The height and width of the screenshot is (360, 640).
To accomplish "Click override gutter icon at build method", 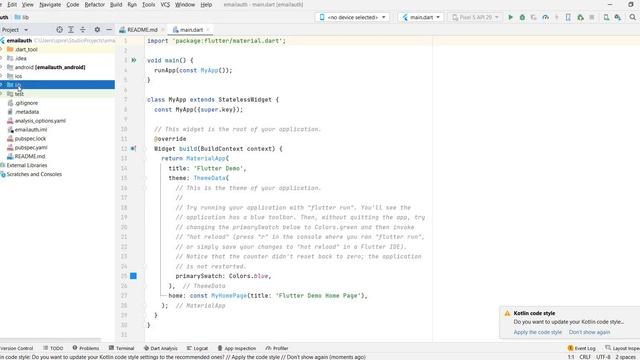I will click(133, 149).
